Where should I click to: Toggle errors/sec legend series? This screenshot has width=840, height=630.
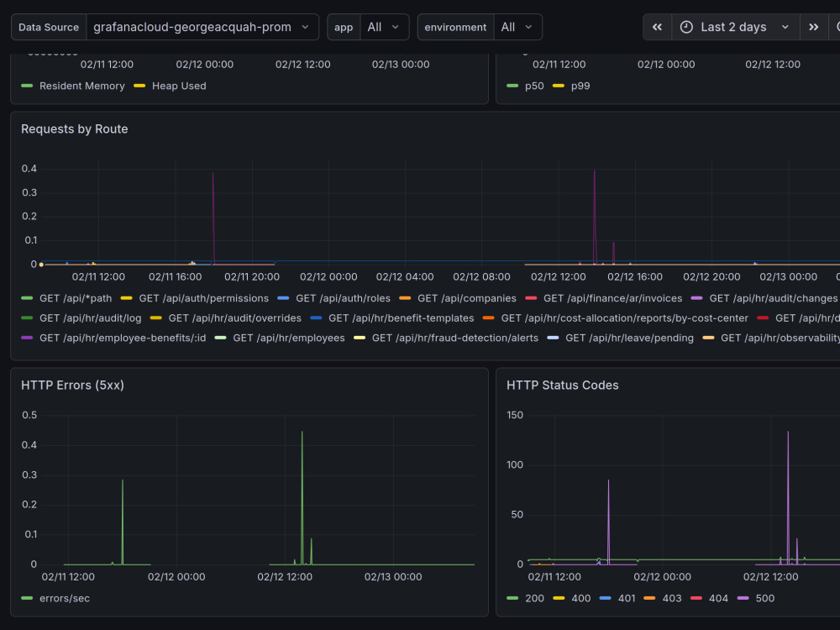(x=65, y=598)
